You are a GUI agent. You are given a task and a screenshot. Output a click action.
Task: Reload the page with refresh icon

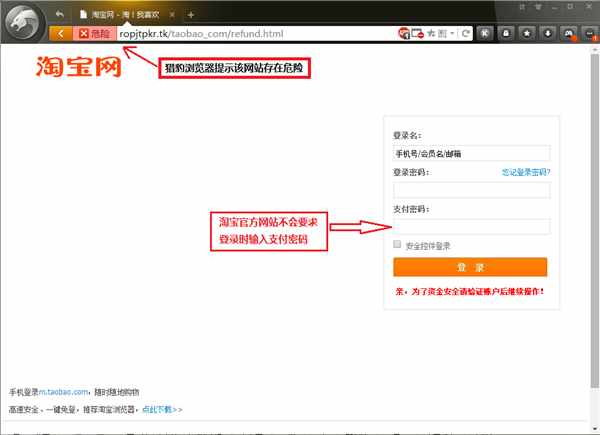[466, 34]
